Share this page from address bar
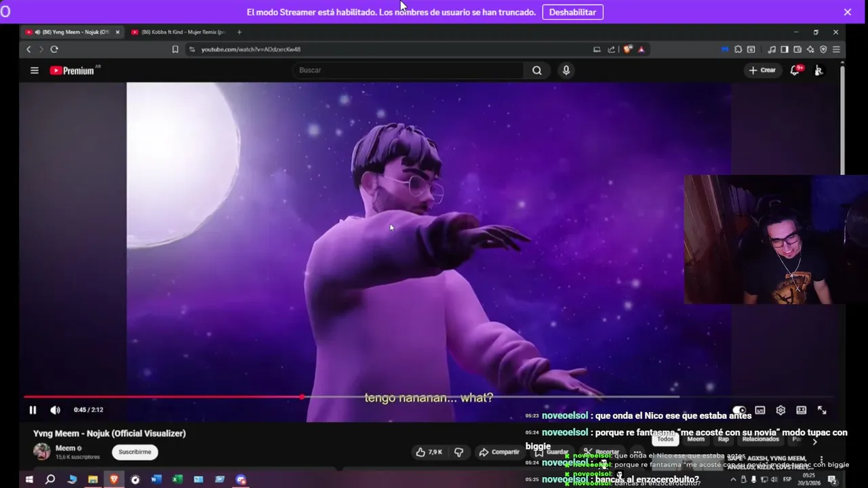Screen dimensions: 868x488 pos(611,49)
